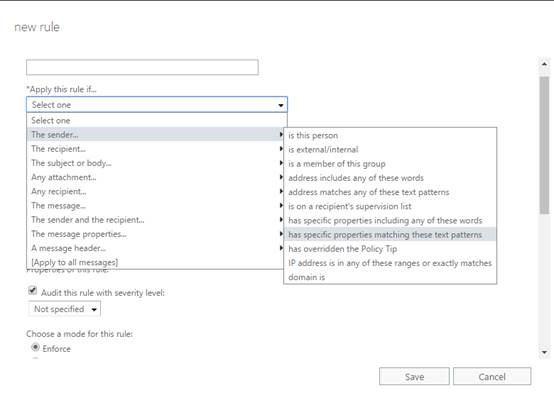This screenshot has width=554, height=400.
Task: Click the scrollbar up arrow
Action: tap(544, 64)
